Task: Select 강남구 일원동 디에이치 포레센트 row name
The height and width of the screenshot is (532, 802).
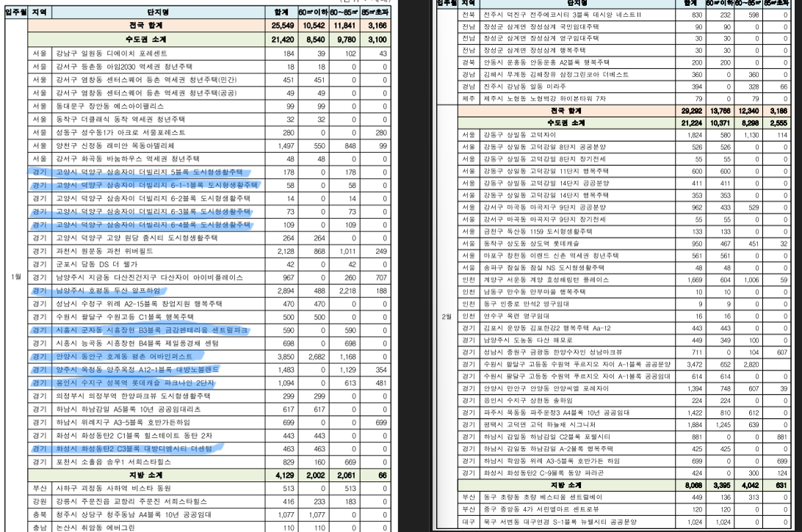Action: tap(112, 53)
